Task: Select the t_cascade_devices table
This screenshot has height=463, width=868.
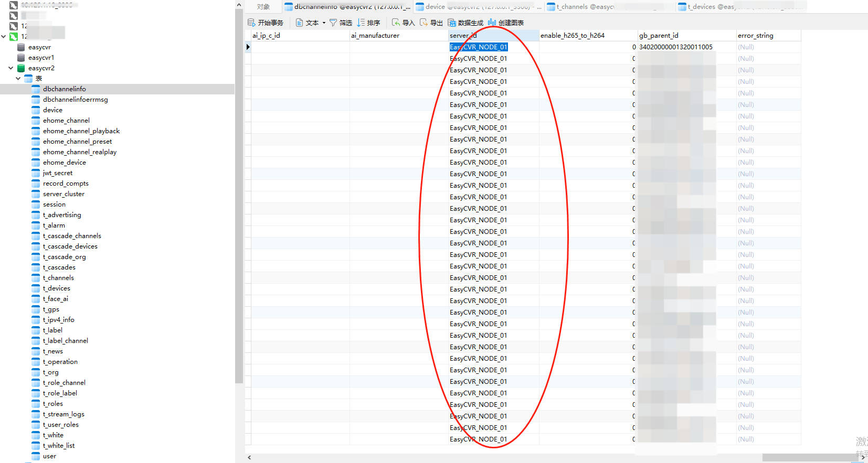Action: [70, 246]
